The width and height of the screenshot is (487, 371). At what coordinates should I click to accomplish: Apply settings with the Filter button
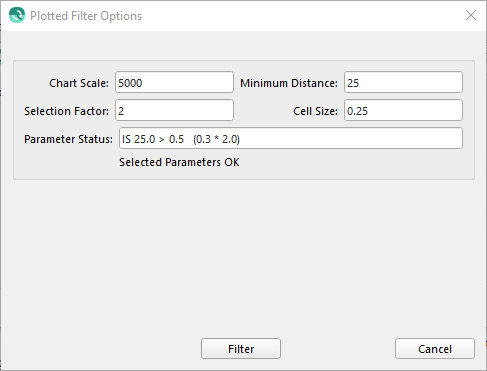pyautogui.click(x=241, y=349)
